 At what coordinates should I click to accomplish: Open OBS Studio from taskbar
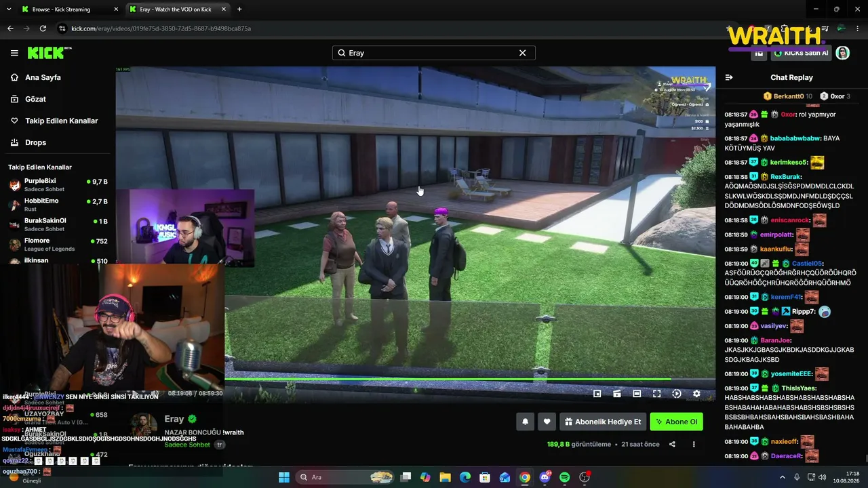click(x=585, y=477)
